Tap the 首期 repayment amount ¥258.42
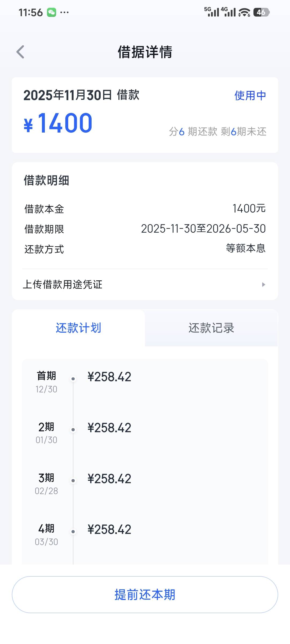Image resolution: width=290 pixels, height=644 pixels. click(x=109, y=377)
